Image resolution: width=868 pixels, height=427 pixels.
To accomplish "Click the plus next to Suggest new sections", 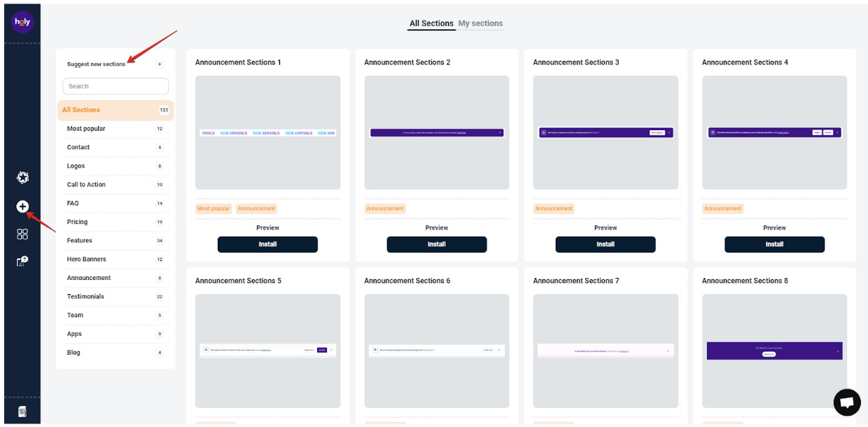I will coord(160,64).
